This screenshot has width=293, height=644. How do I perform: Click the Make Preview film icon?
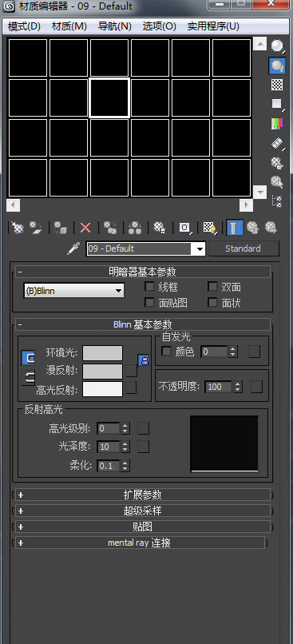click(x=277, y=143)
